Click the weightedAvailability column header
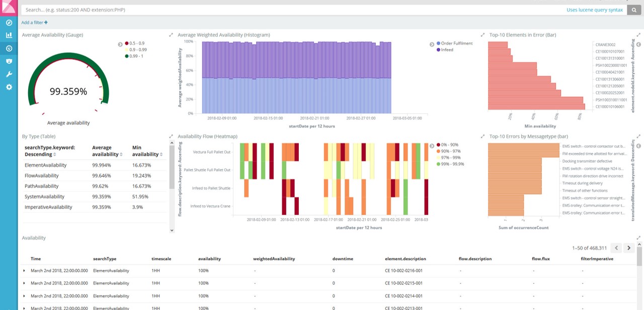Image resolution: width=644 pixels, height=310 pixels. tap(274, 259)
